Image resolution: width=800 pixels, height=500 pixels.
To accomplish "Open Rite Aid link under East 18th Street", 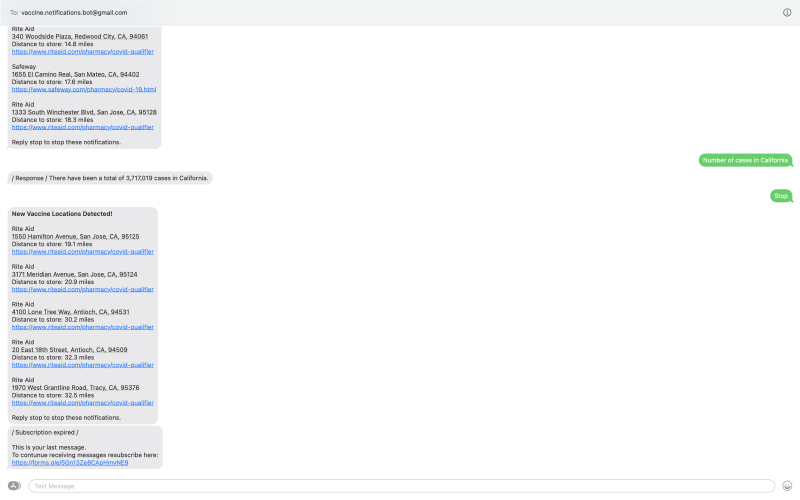I will click(x=83, y=365).
